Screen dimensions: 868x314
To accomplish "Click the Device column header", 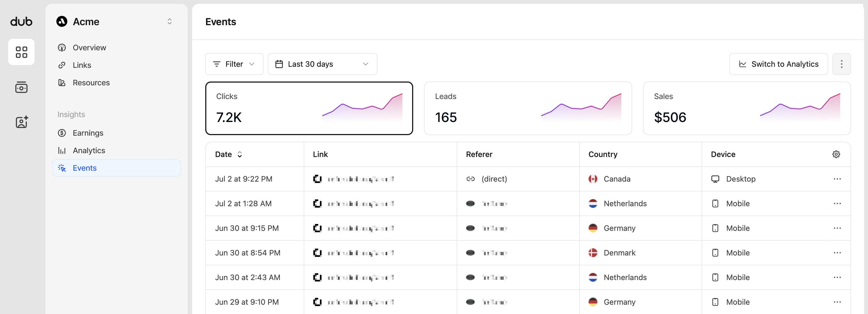I will tap(723, 154).
